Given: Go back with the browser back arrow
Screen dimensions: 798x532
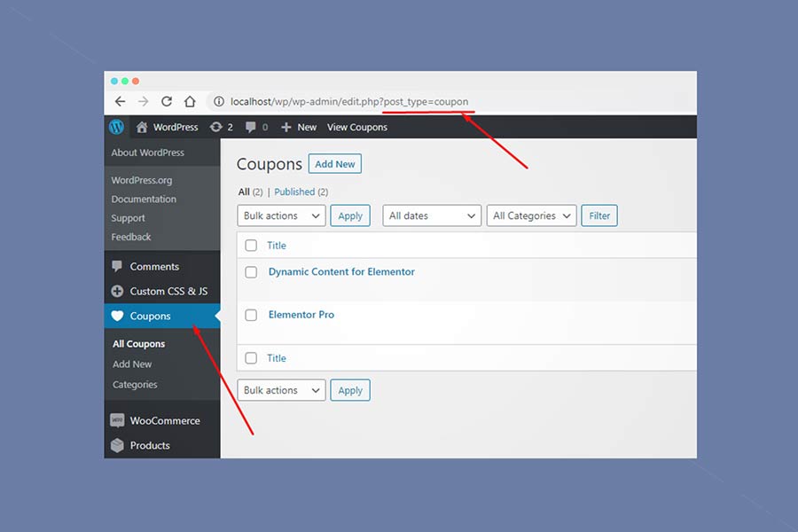Looking at the screenshot, I should click(120, 101).
